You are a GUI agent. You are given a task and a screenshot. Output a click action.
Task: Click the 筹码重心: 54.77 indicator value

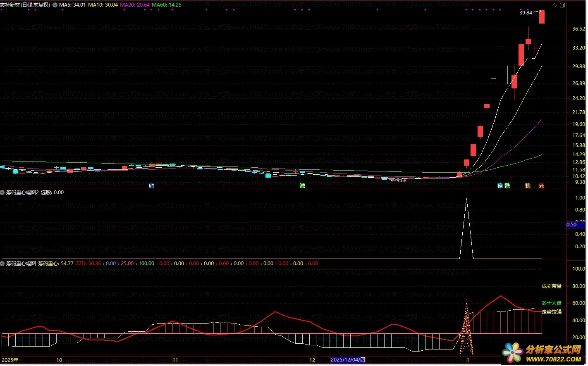[55, 264]
